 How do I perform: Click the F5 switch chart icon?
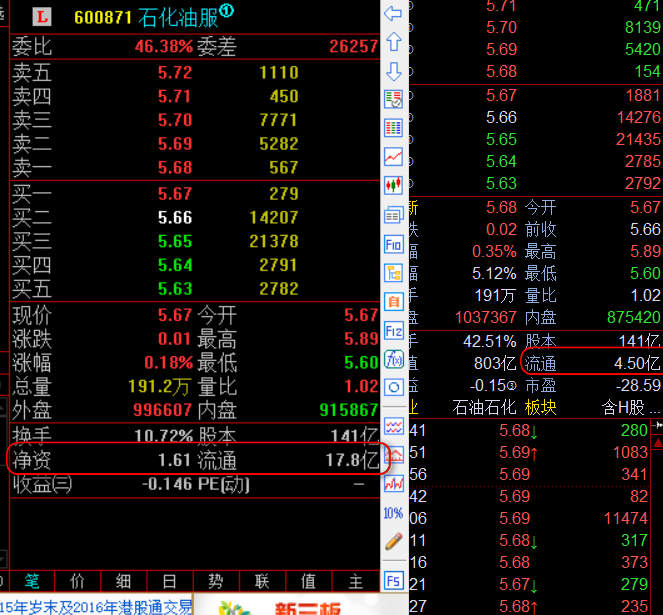[393, 581]
